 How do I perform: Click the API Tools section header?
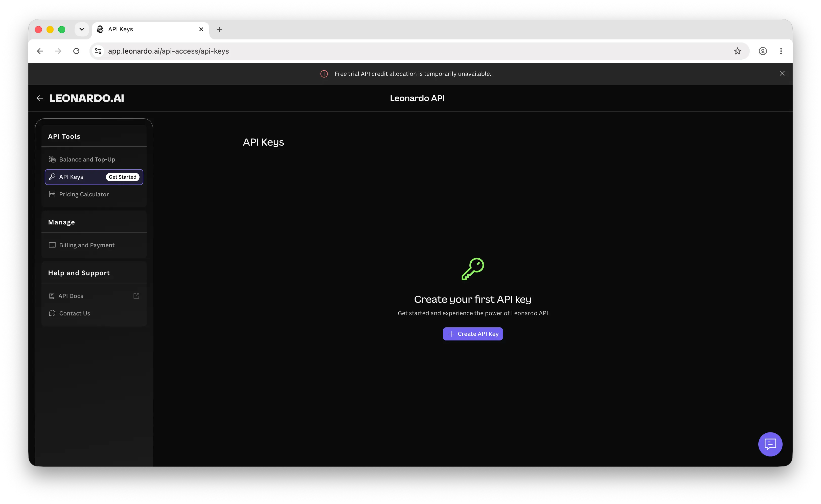[x=64, y=136]
